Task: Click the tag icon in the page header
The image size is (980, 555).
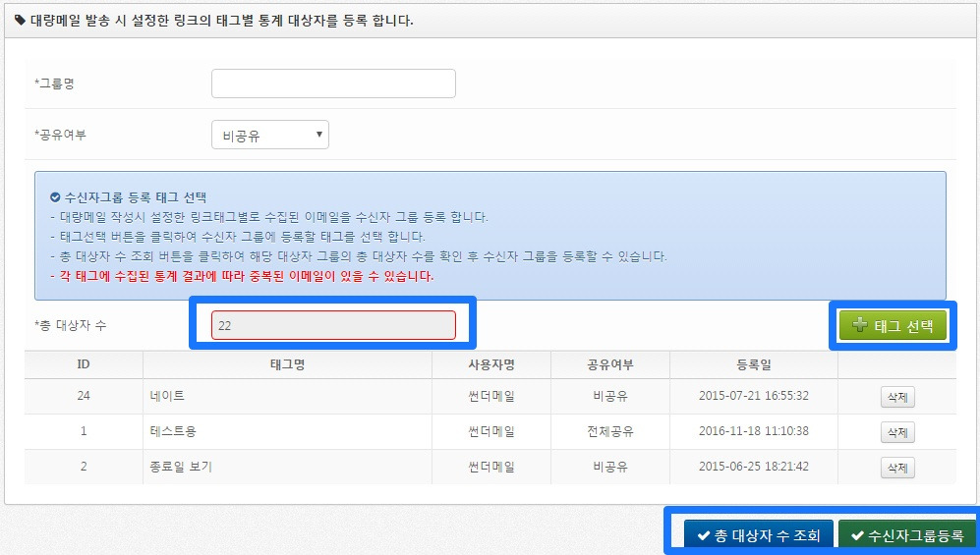Action: (x=20, y=21)
